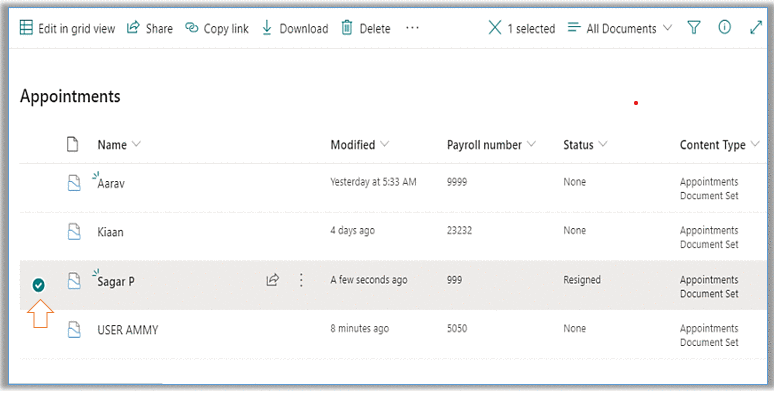Expand content with the diagonal arrows icon
778x419 pixels.
756,27
